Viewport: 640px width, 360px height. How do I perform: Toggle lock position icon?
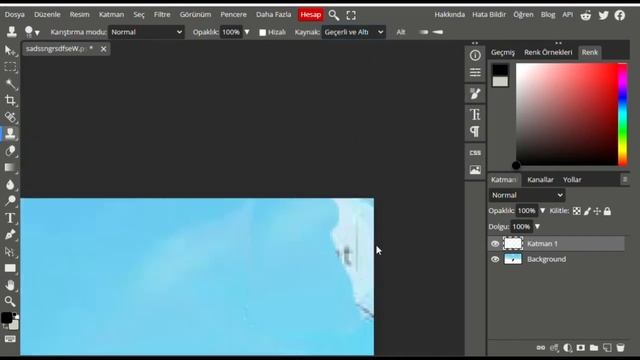(597, 211)
